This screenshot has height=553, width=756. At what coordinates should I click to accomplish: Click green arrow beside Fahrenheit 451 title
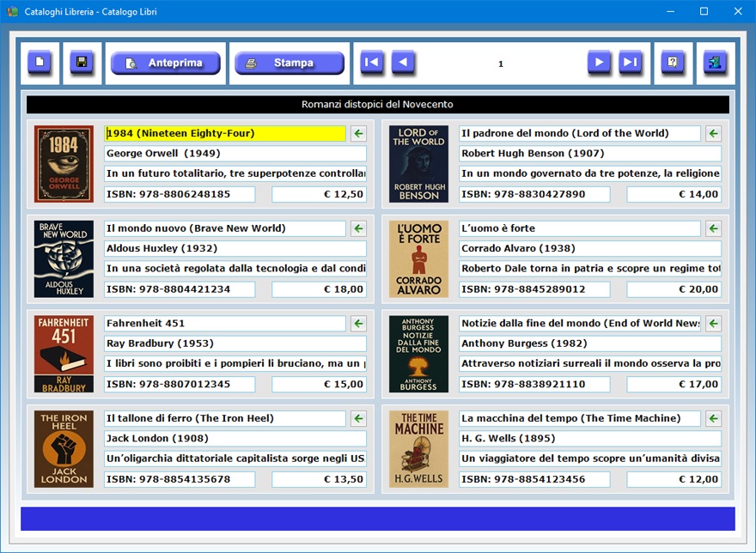[x=359, y=324]
